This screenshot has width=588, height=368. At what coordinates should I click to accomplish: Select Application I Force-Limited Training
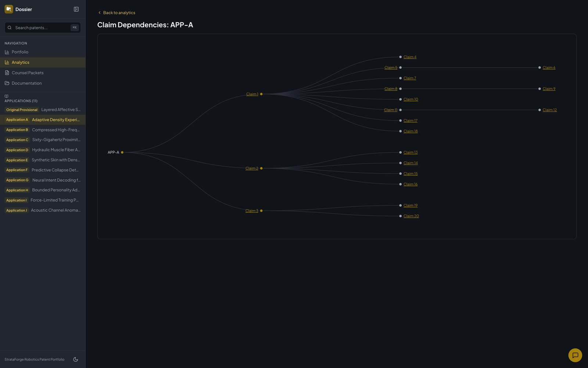point(43,200)
